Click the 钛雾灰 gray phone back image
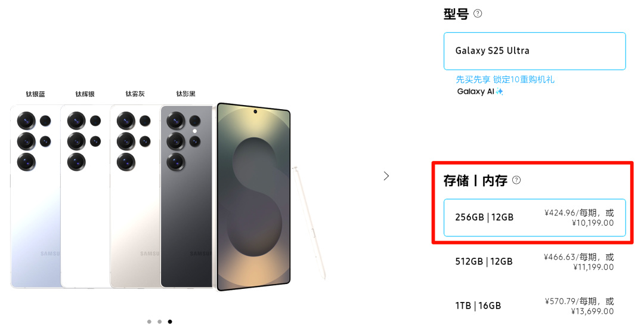Image resolution: width=644 pixels, height=330 pixels. [135, 197]
